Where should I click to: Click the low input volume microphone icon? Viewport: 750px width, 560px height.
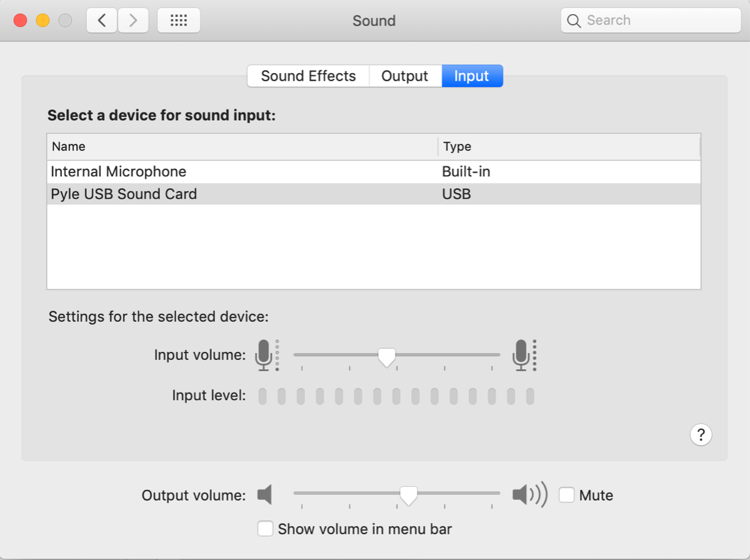click(x=264, y=355)
